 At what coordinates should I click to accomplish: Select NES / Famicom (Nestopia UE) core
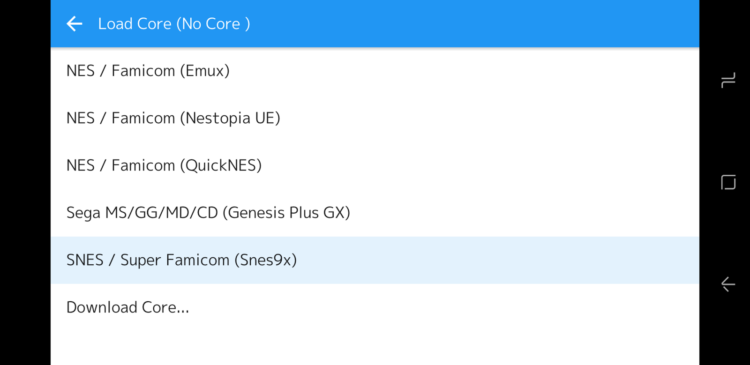375,118
